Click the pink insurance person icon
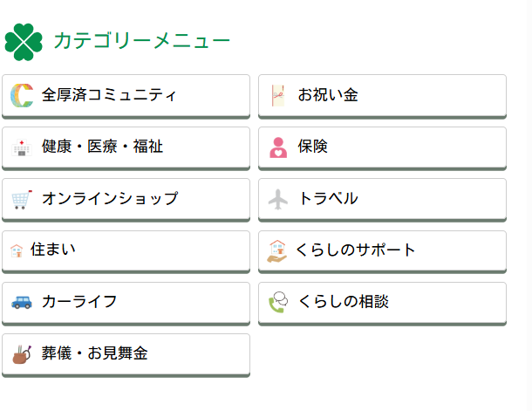 (x=278, y=147)
